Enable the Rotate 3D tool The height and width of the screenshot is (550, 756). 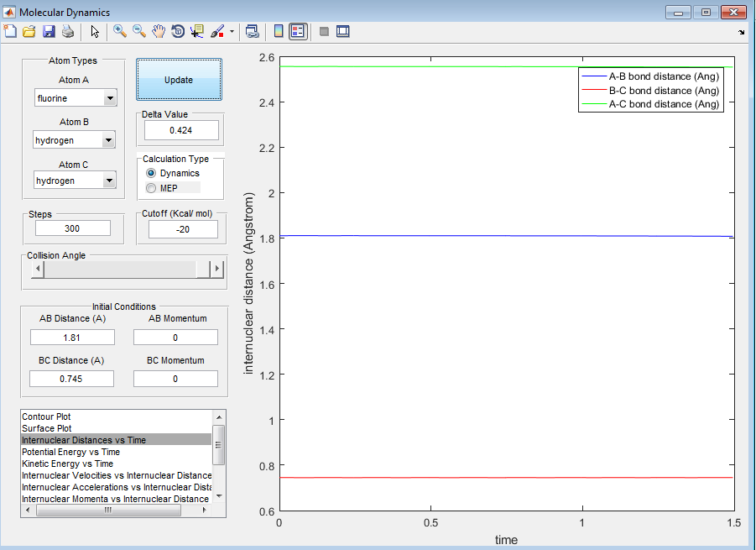click(x=177, y=31)
